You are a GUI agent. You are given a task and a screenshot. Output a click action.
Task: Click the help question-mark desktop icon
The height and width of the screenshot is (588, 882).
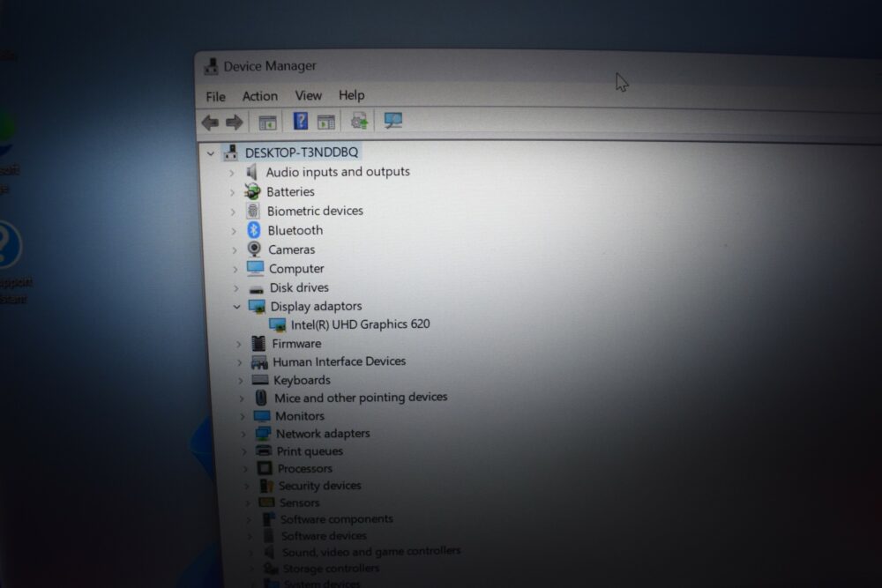[8, 245]
